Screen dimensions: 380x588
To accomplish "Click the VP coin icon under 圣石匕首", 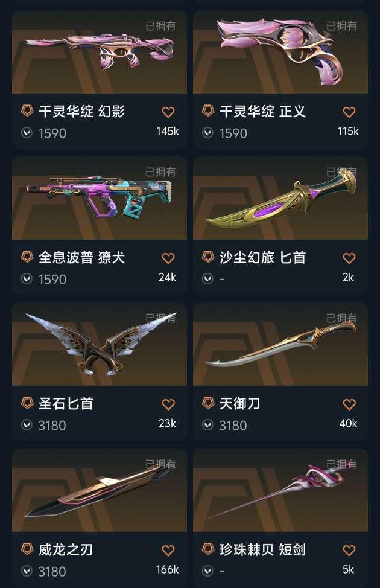I will (x=27, y=425).
